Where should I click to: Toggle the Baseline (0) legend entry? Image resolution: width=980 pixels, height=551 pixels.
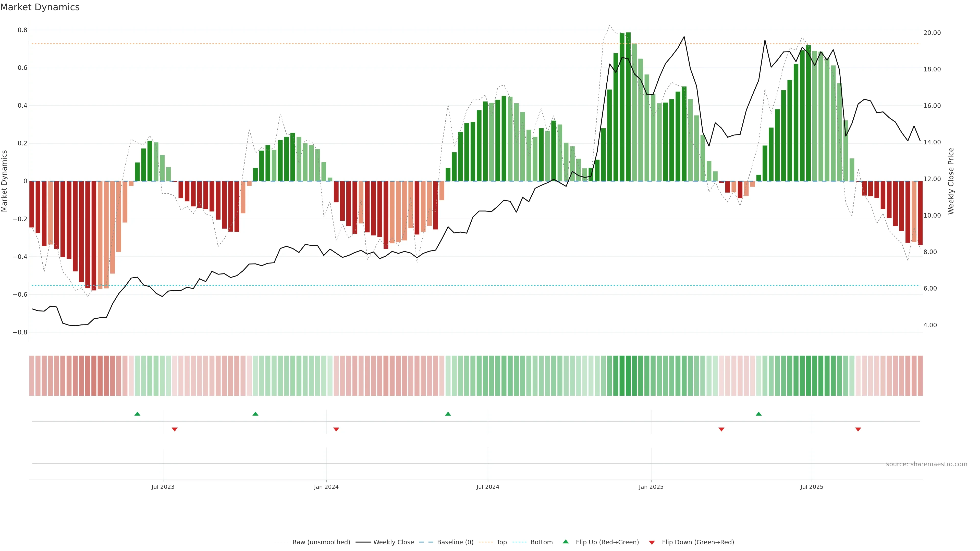click(x=455, y=542)
